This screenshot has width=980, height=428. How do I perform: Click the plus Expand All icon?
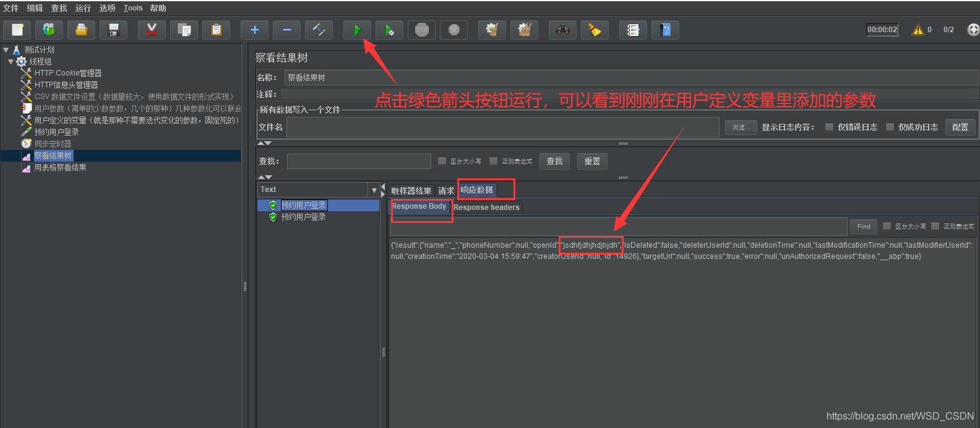(255, 30)
